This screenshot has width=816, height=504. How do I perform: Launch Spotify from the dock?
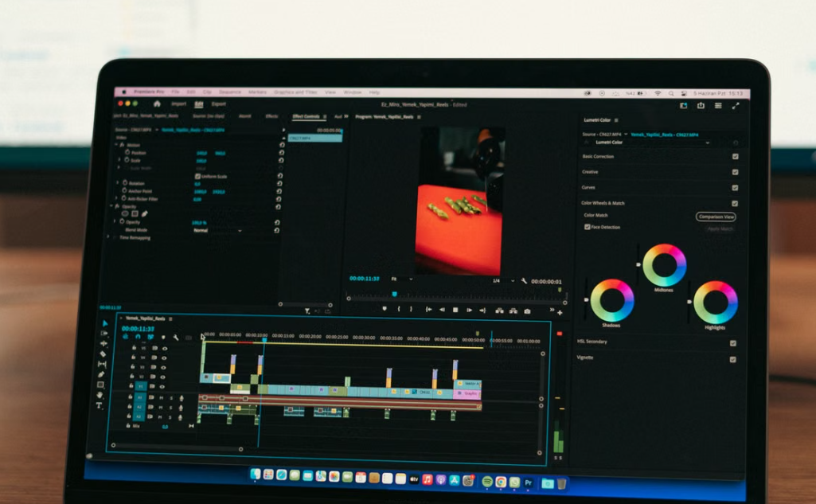[x=487, y=482]
